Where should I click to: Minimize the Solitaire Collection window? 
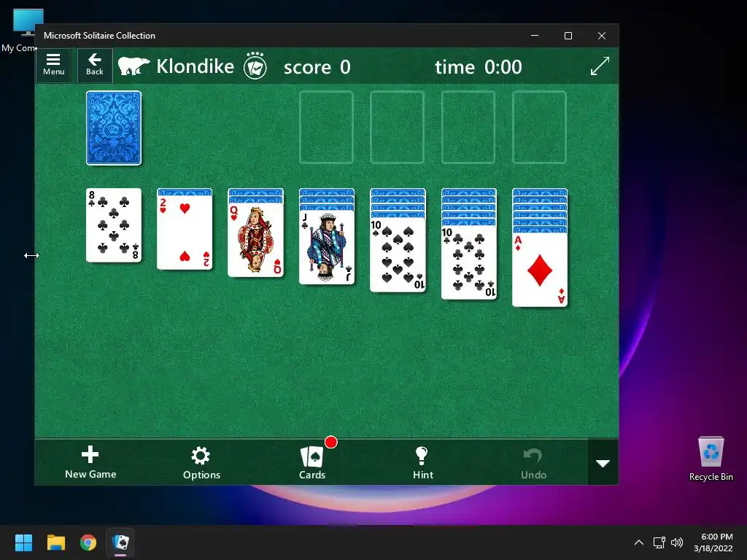pyautogui.click(x=535, y=36)
